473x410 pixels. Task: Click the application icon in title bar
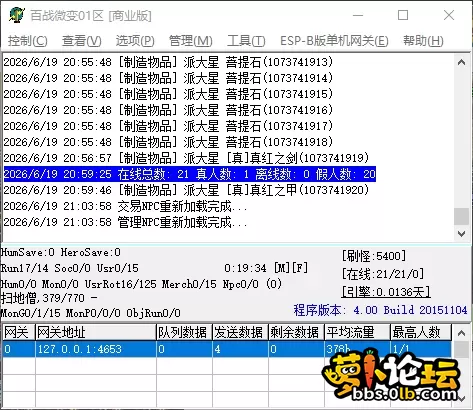pyautogui.click(x=17, y=15)
